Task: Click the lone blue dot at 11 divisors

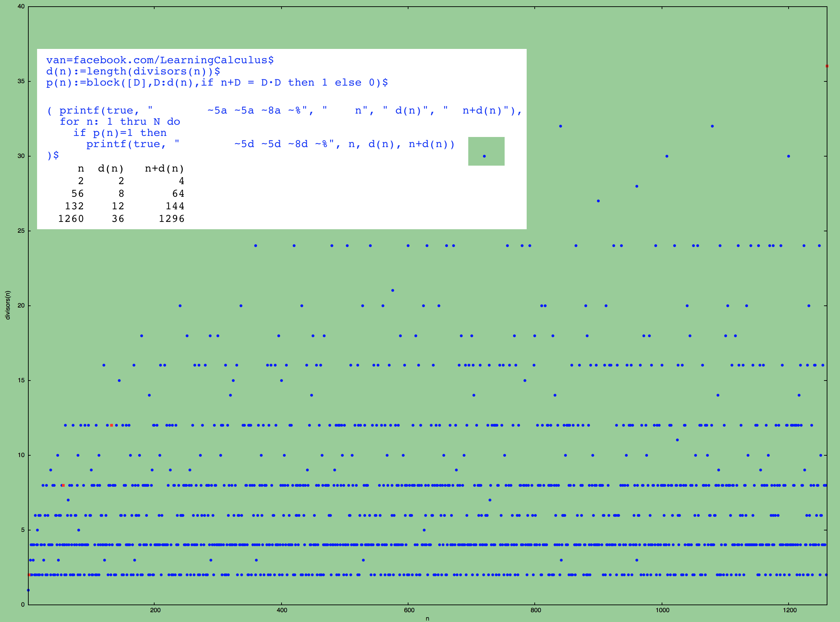Action: tap(677, 440)
